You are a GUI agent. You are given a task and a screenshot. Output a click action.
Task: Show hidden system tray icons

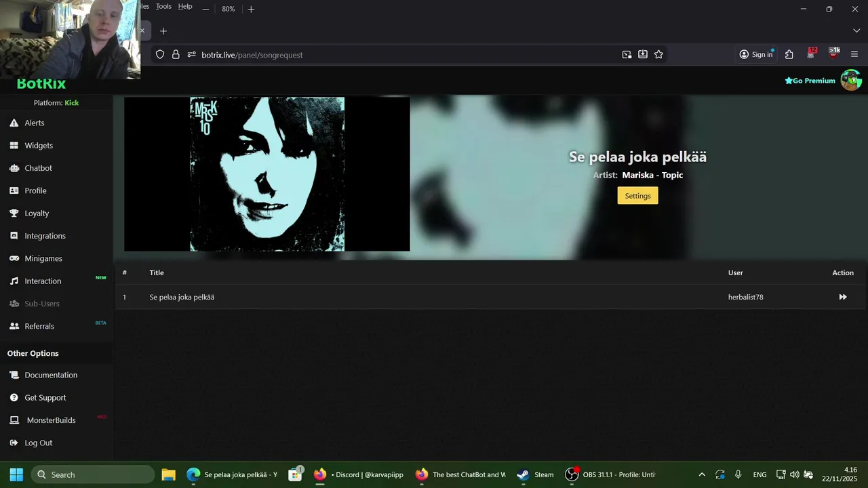(x=702, y=474)
